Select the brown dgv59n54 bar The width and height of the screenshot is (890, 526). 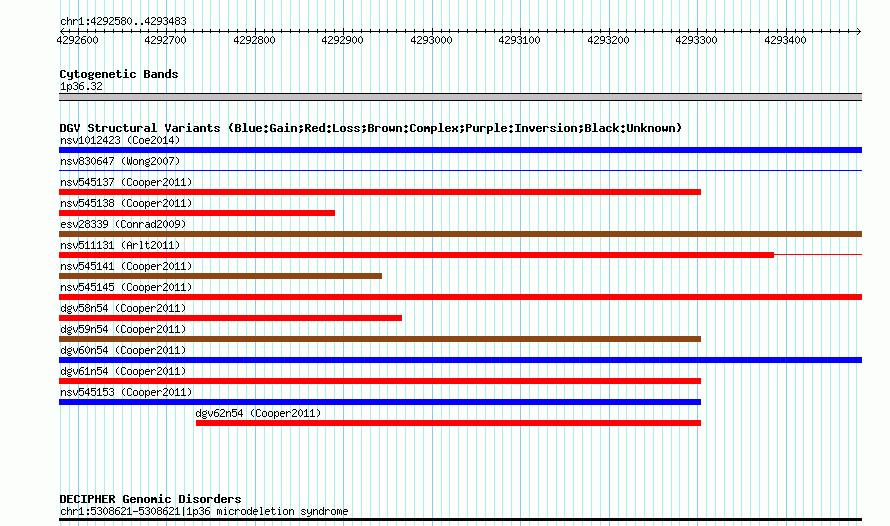tap(380, 339)
